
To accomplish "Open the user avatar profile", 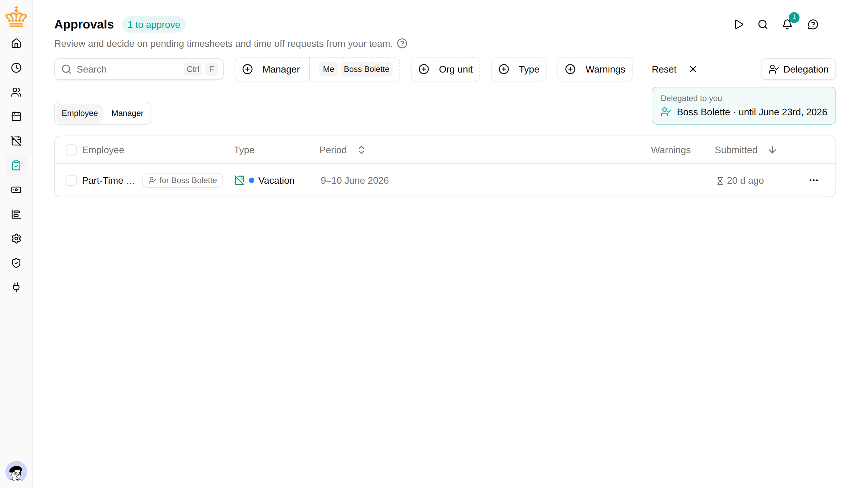I will [16, 472].
